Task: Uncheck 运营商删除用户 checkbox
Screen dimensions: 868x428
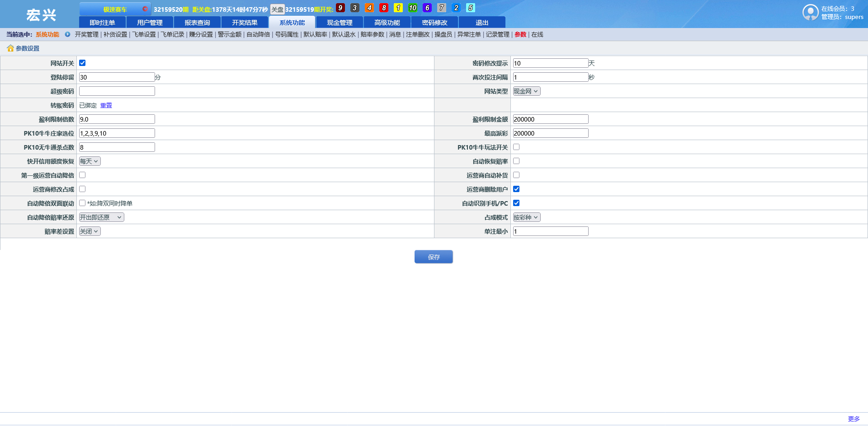Action: [x=516, y=189]
